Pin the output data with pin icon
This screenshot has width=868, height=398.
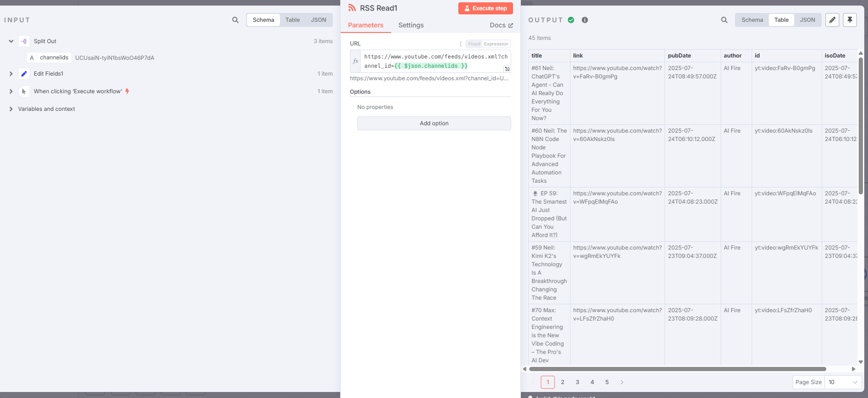(850, 20)
